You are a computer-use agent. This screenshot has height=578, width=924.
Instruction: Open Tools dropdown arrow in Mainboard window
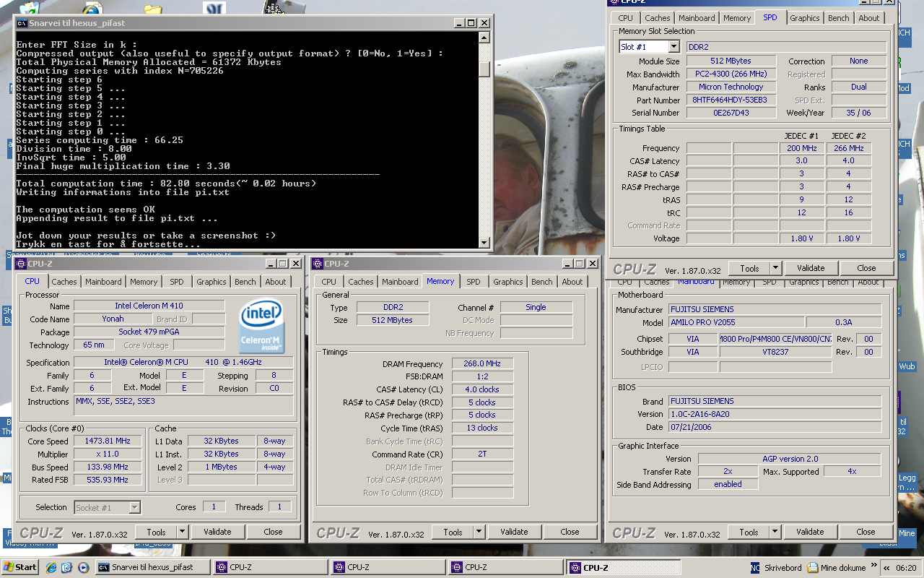tap(775, 532)
